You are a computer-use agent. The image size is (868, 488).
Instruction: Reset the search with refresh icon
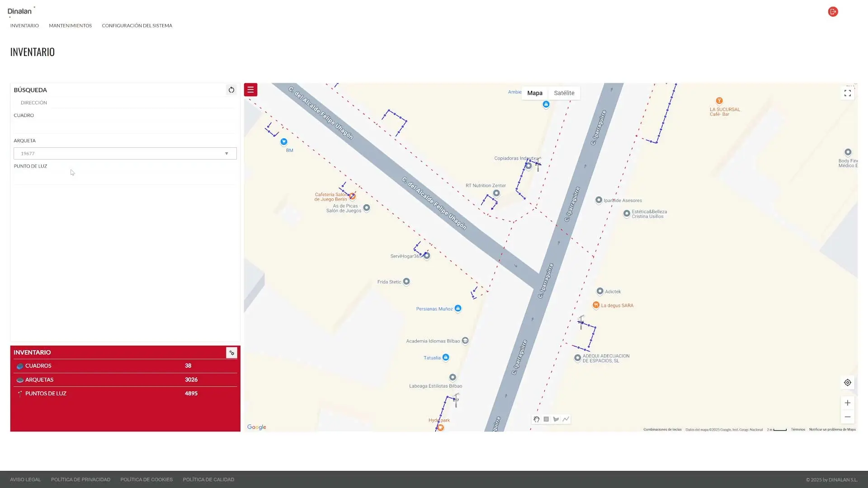point(231,90)
